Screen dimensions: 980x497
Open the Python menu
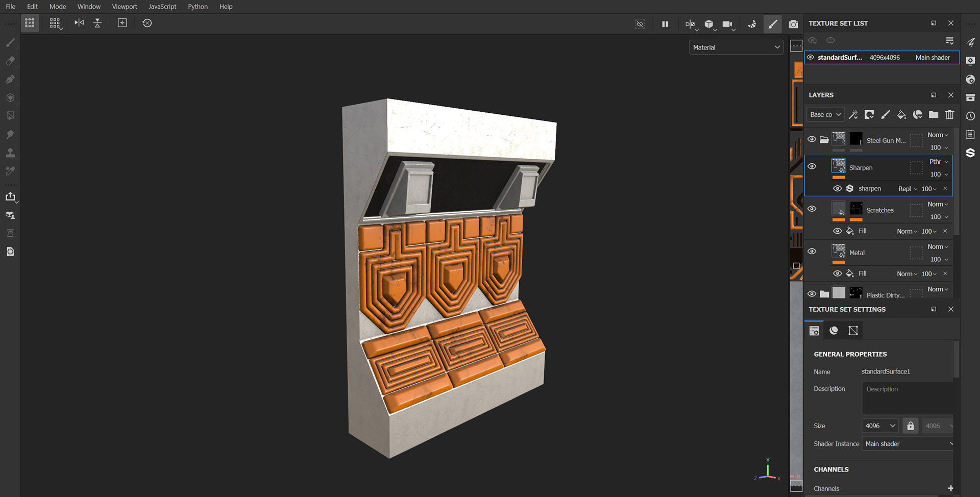(x=198, y=6)
